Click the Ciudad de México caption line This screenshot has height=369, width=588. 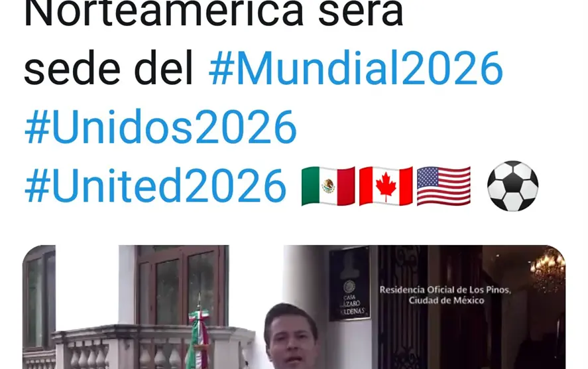[446, 300]
